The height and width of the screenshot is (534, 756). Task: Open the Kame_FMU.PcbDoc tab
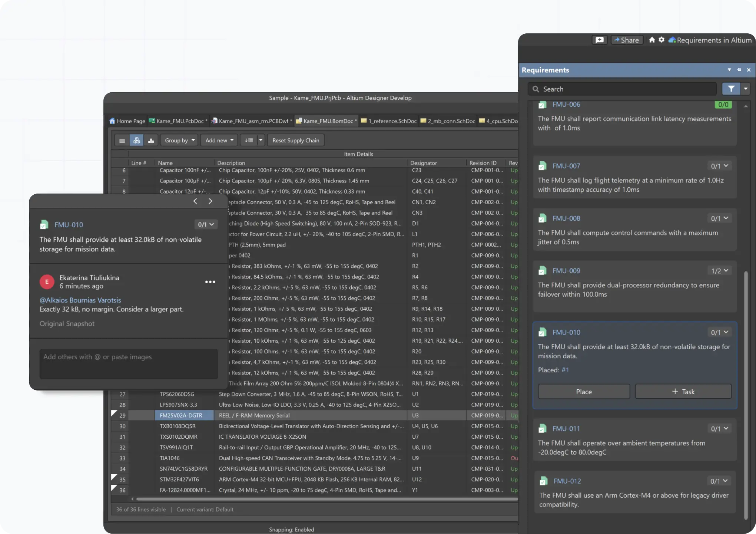(x=178, y=121)
